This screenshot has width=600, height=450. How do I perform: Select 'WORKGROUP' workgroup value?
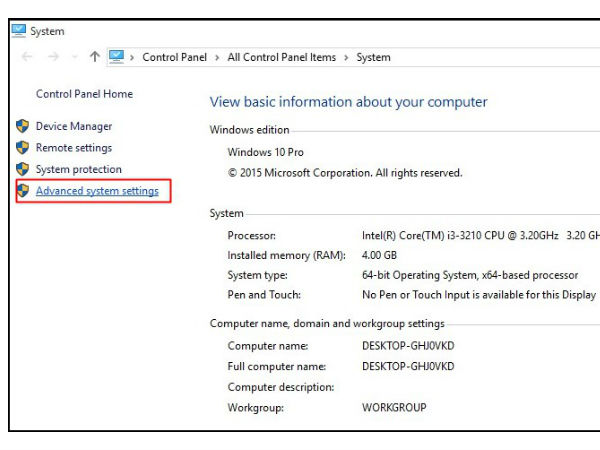[x=394, y=408]
